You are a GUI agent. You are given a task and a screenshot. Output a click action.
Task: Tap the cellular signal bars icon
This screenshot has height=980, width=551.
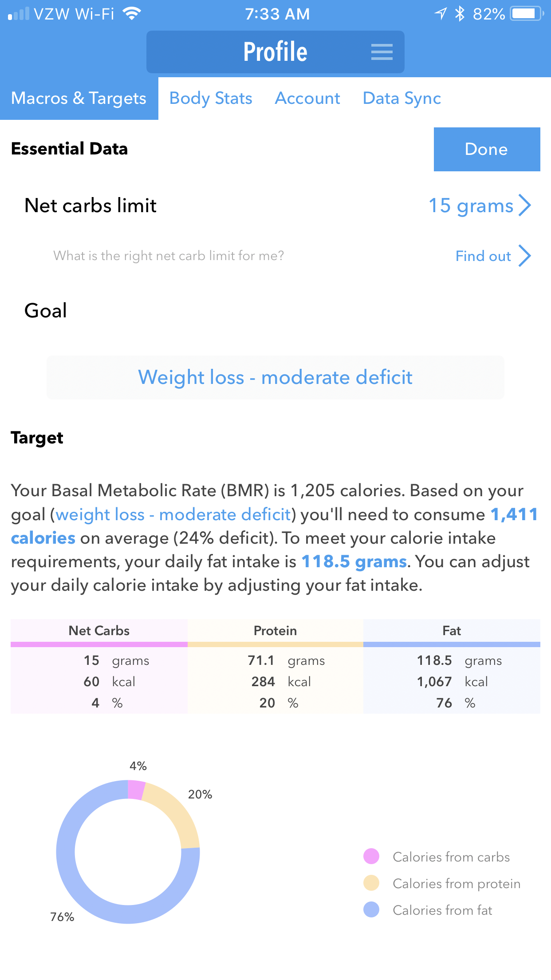click(19, 14)
